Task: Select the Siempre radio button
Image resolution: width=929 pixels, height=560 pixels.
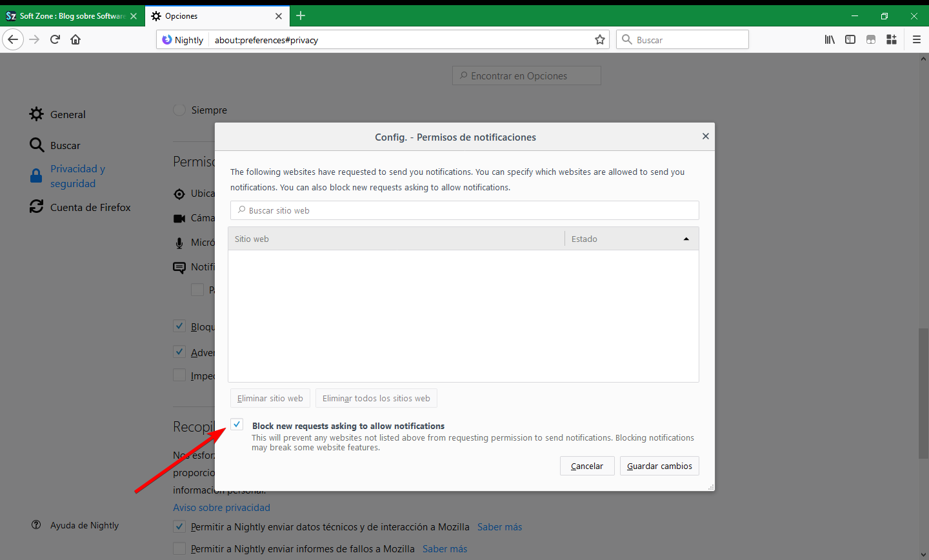Action: point(179,110)
